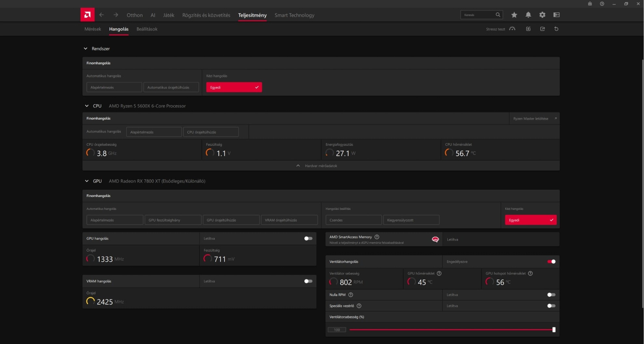This screenshot has width=644, height=344.
Task: Collapse the GPU section chevron
Action: tap(87, 181)
